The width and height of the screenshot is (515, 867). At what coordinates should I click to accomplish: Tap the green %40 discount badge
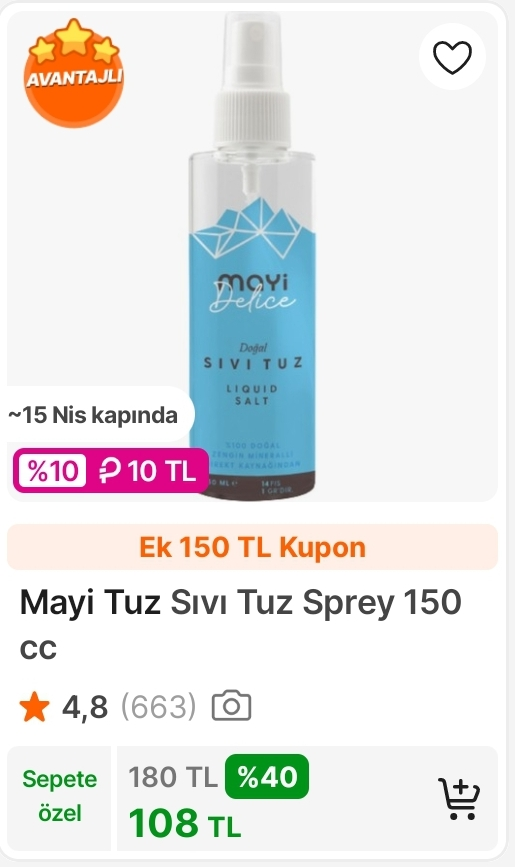pos(267,776)
